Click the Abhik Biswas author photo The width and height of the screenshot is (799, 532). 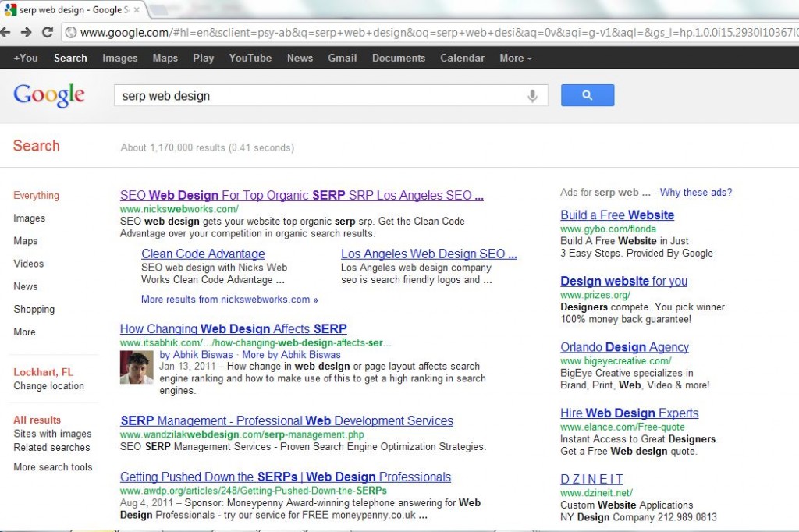[x=137, y=367]
